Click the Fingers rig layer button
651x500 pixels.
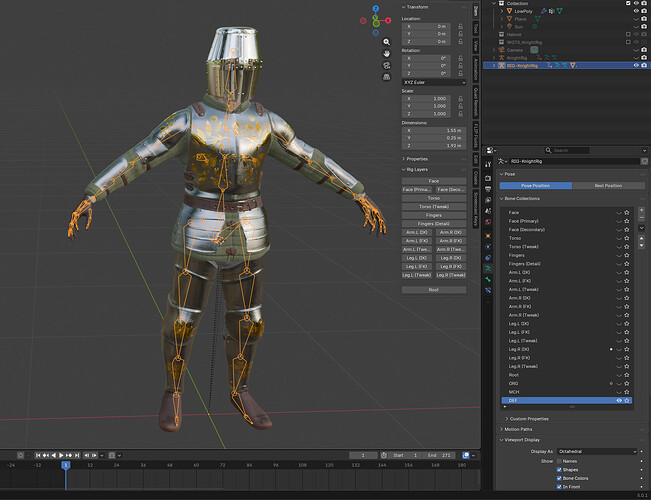(434, 215)
